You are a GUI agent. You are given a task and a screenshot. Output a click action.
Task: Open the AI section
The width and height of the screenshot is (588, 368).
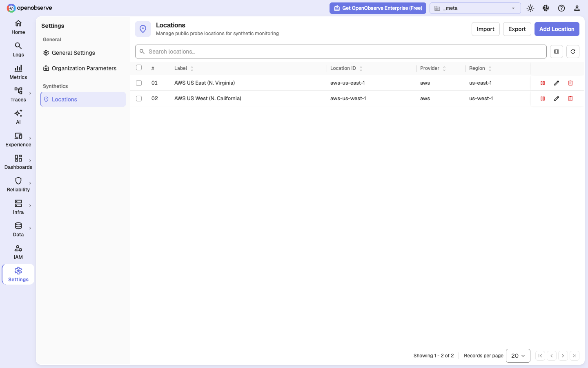18,117
